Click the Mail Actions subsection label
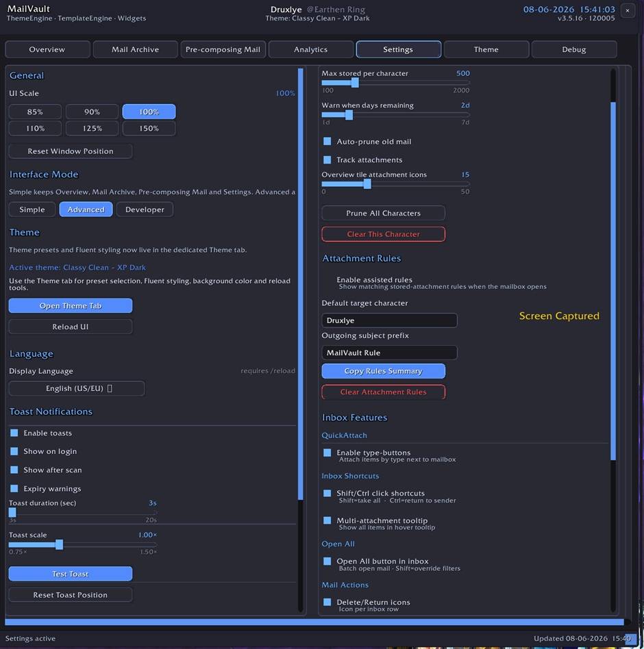Viewport: 644px width, 649px height. point(345,585)
